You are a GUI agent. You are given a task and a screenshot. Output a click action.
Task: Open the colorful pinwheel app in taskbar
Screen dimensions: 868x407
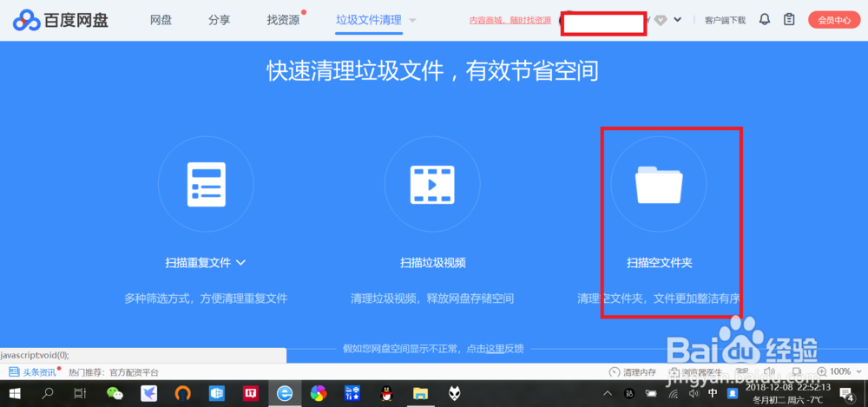click(319, 394)
